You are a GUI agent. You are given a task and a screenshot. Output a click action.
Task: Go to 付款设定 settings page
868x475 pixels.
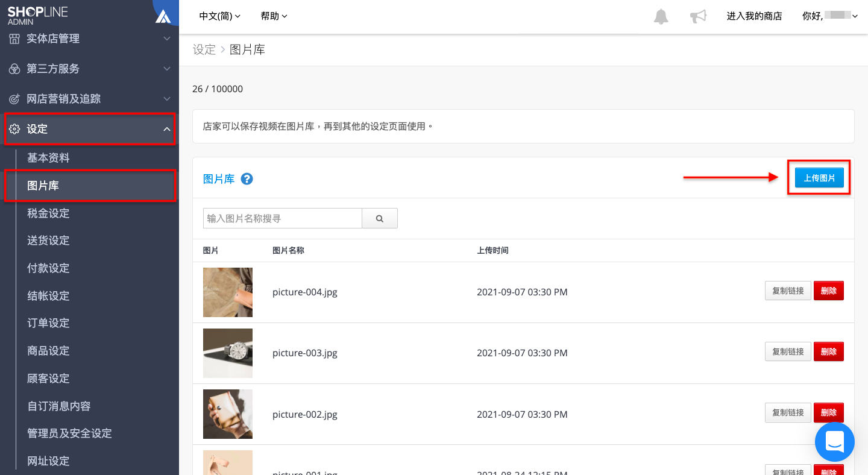tap(48, 268)
